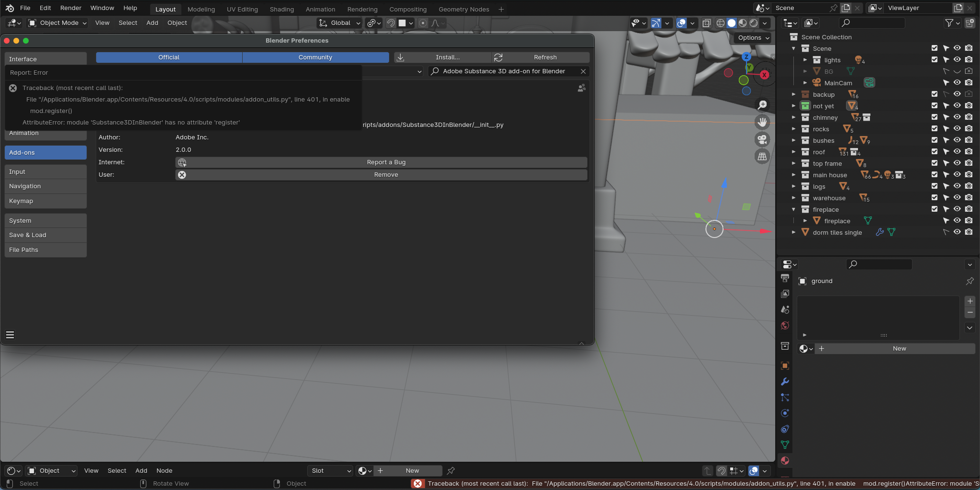This screenshot has height=490, width=980.
Task: Toggle viewport overlays button
Action: [x=681, y=23]
